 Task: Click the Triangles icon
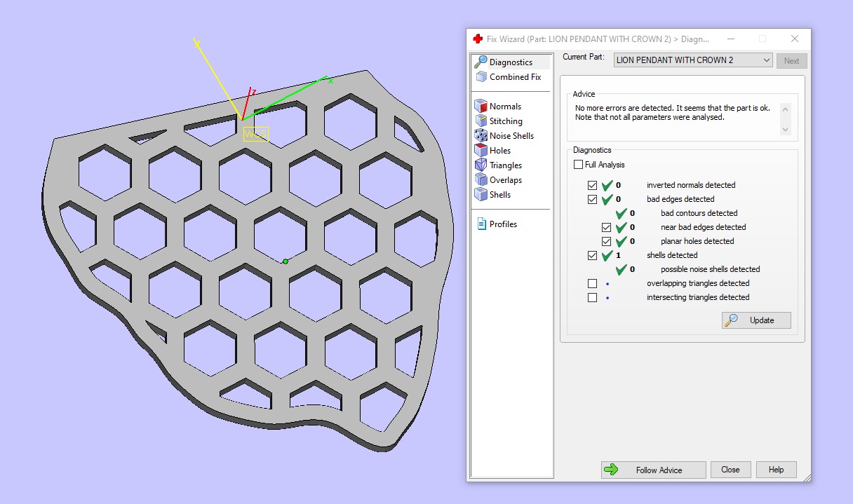coord(481,165)
